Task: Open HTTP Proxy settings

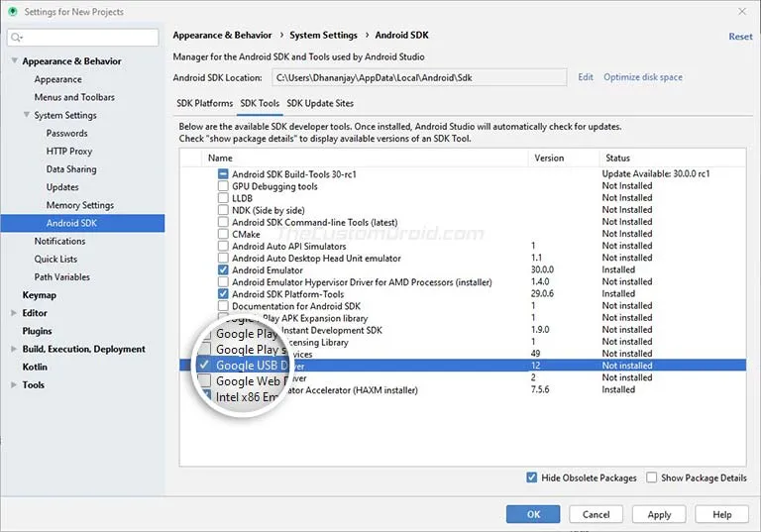Action: point(69,151)
